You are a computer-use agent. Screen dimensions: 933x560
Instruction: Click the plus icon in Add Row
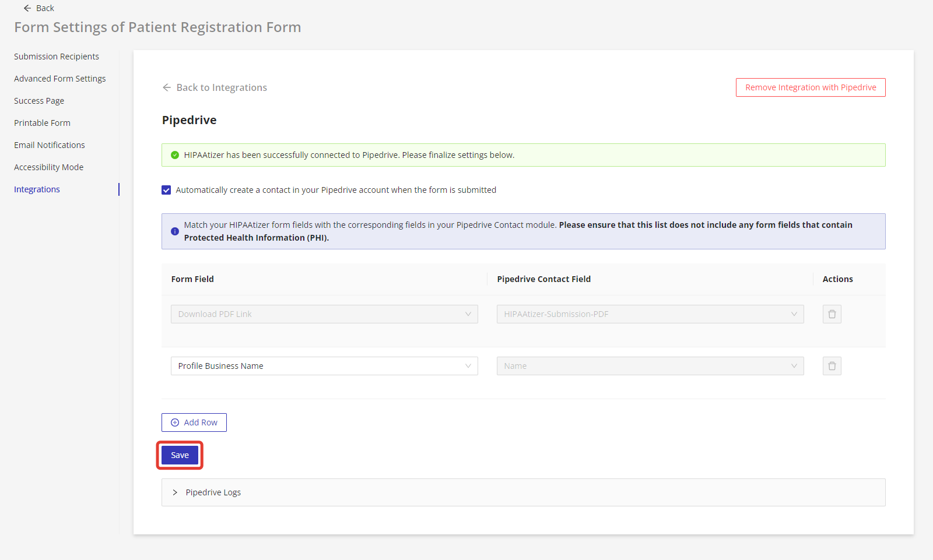coord(175,422)
